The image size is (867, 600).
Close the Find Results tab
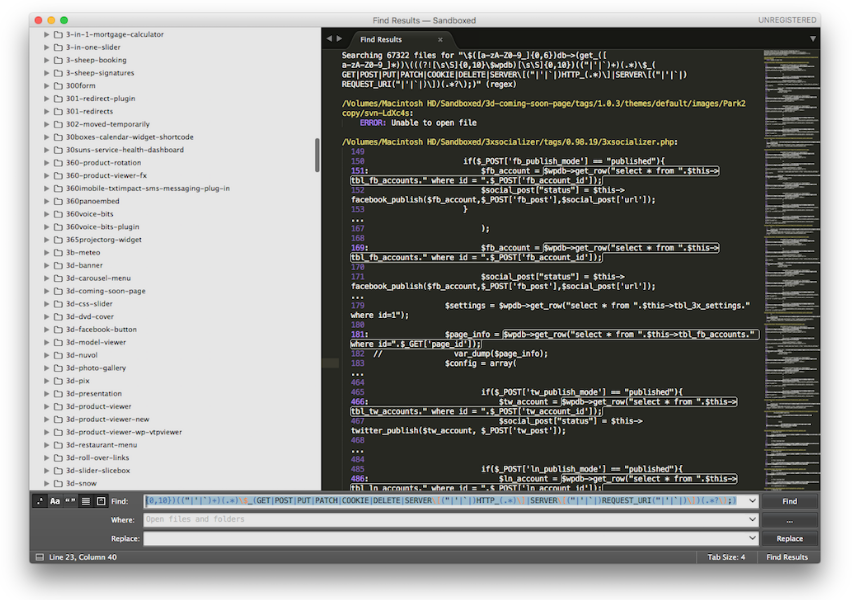tap(440, 40)
